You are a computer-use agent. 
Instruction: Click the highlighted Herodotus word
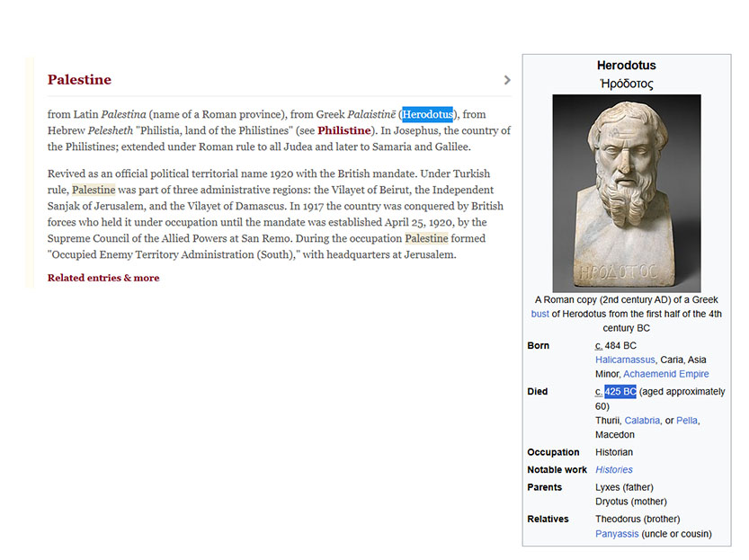click(427, 114)
